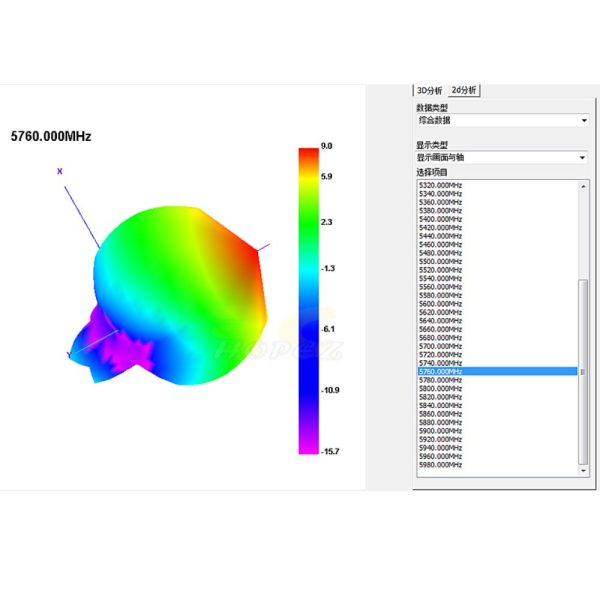Image resolution: width=600 pixels, height=600 pixels.
Task: Switch to the 3D分析 tab
Action: 429,91
